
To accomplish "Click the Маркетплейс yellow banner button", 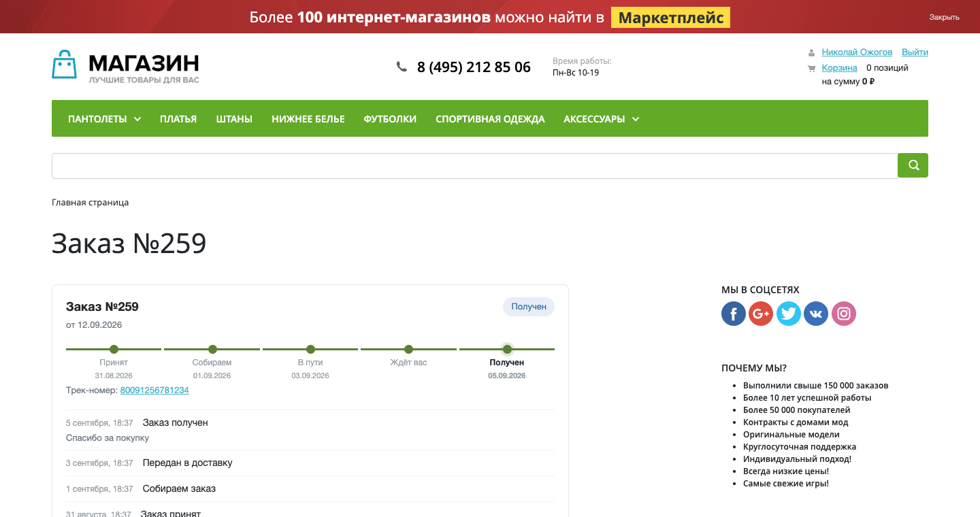I will point(670,18).
